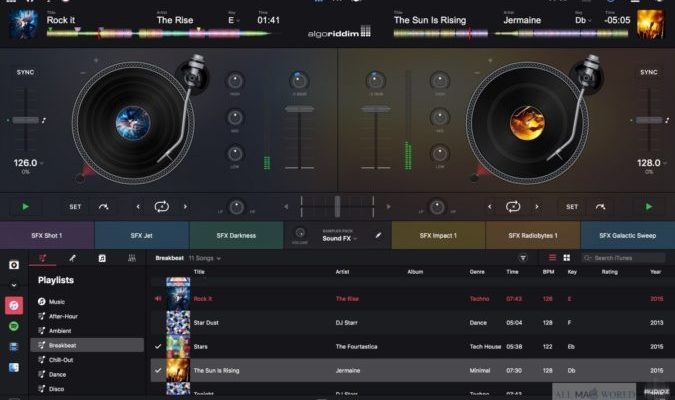
Task: Click the loop icon on the left deck
Action: tap(161, 207)
